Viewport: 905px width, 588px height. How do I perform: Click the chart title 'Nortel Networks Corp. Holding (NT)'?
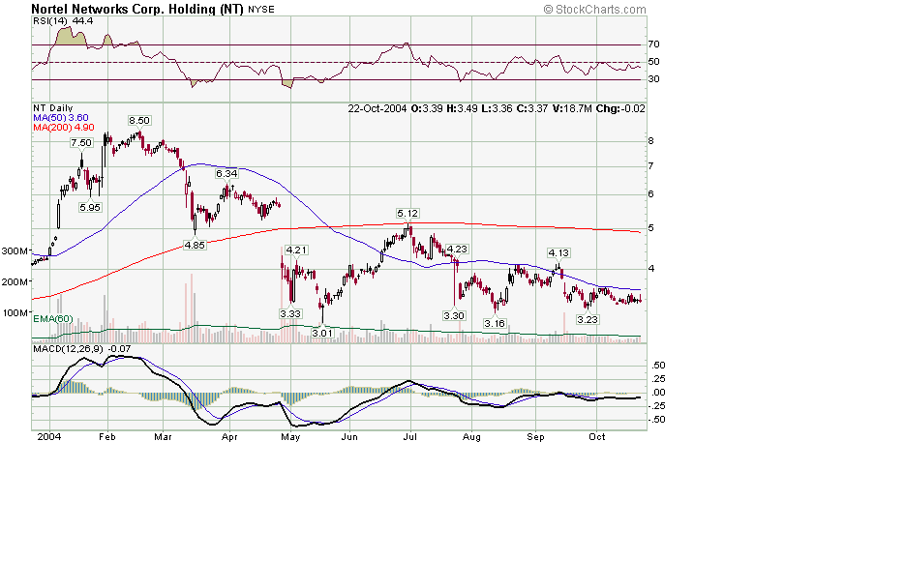coord(138,9)
